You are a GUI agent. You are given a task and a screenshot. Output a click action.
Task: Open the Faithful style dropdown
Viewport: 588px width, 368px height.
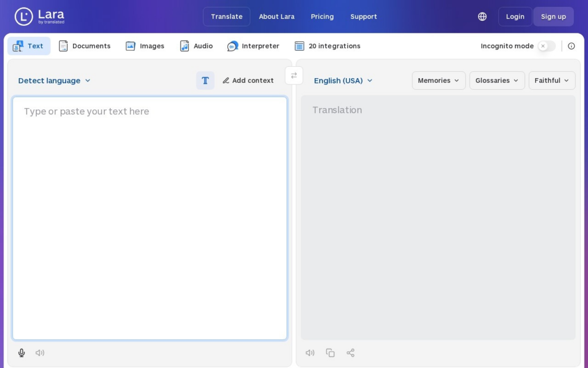(x=552, y=80)
